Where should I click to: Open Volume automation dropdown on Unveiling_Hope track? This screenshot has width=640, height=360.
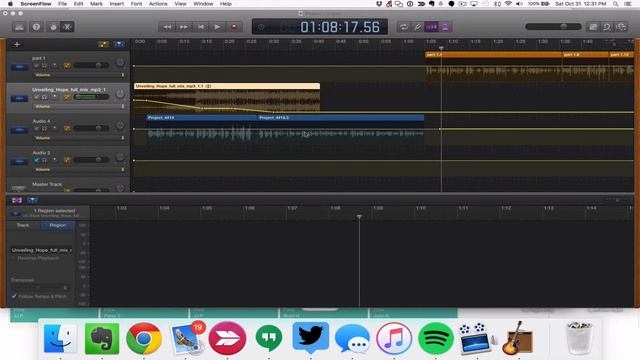(x=79, y=107)
